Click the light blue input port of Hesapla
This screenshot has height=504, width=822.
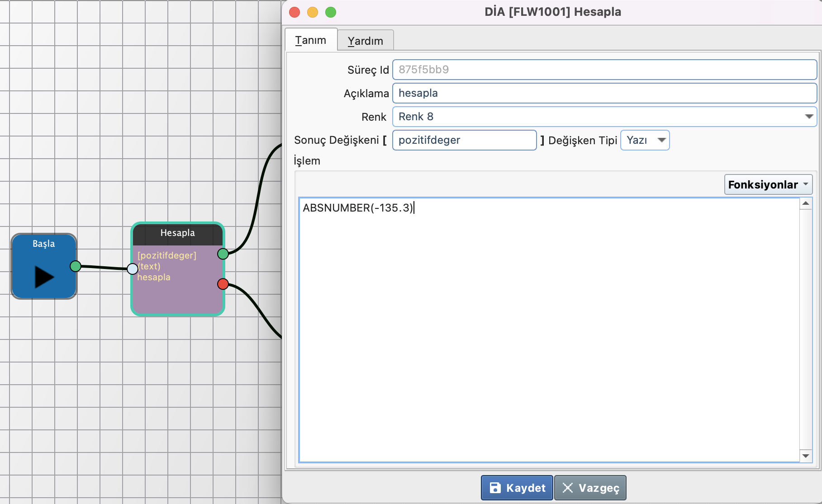click(132, 269)
